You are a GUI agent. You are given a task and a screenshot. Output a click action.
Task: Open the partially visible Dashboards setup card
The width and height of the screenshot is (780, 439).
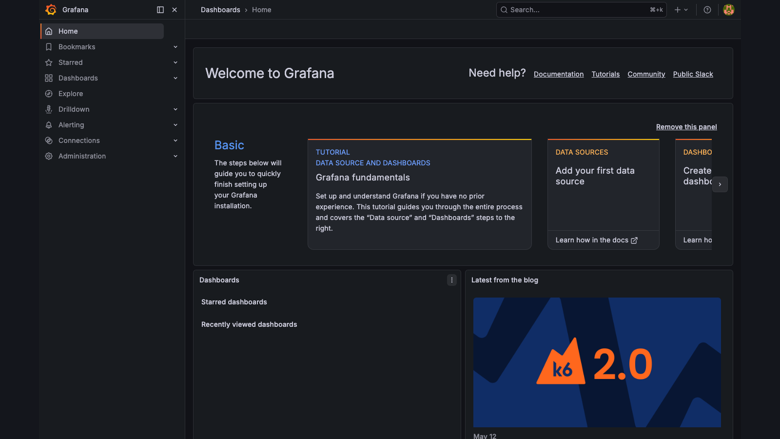click(x=693, y=194)
